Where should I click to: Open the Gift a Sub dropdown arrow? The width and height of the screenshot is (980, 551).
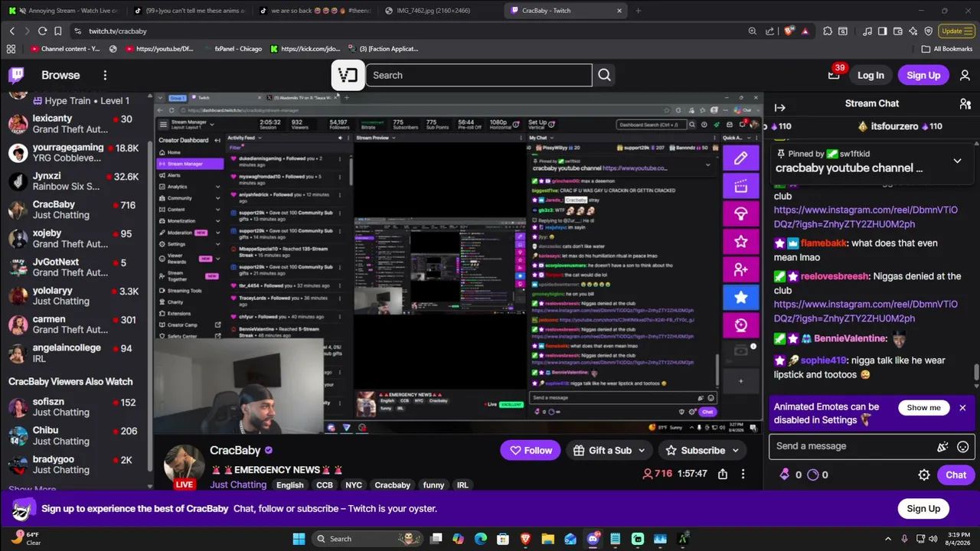(642, 451)
